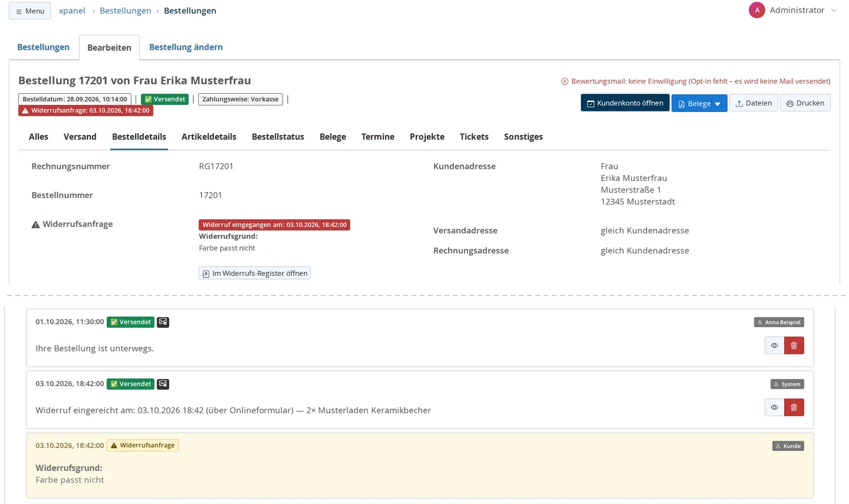The image size is (849, 504).
Task: Toggle eye visibility for 'Ihre Bestellung ist unterwegs' entry
Action: pos(774,345)
